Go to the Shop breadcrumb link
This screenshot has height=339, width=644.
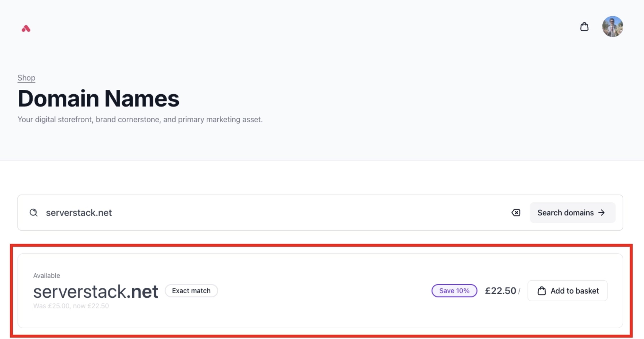tap(26, 78)
